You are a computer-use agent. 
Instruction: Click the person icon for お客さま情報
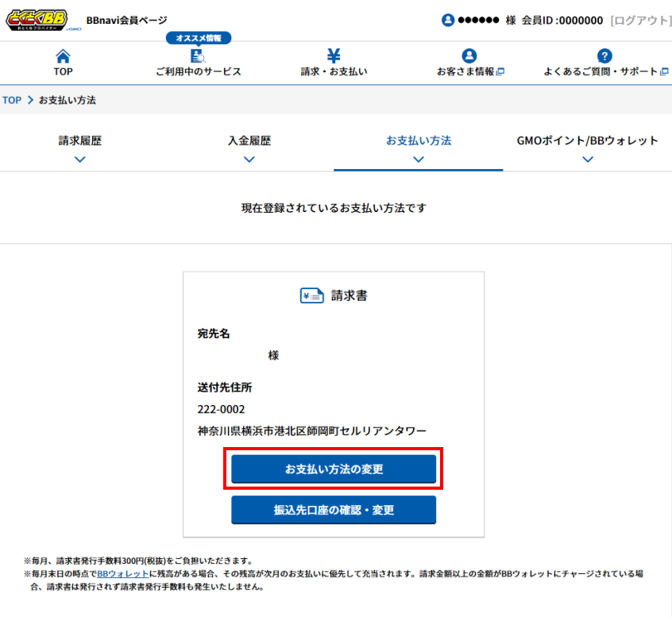pos(469,56)
